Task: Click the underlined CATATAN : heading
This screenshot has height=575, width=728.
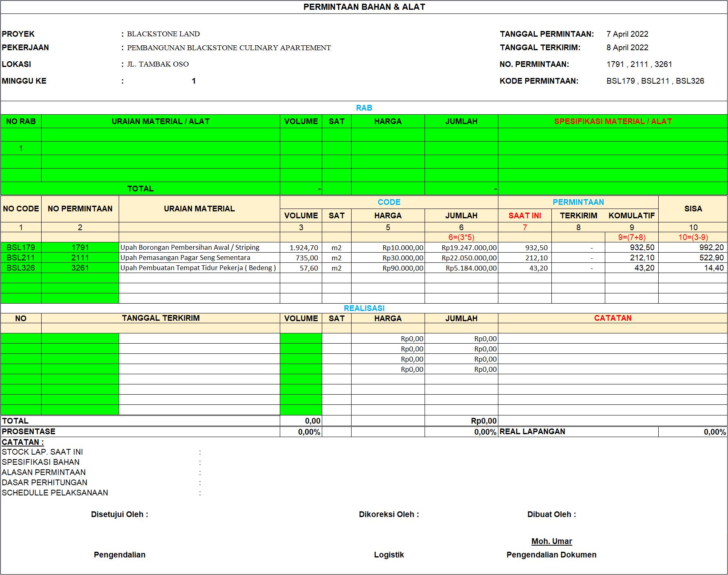Action: (22, 442)
